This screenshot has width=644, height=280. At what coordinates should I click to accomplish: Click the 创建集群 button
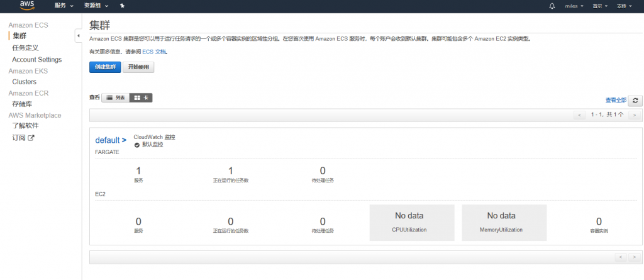[105, 67]
